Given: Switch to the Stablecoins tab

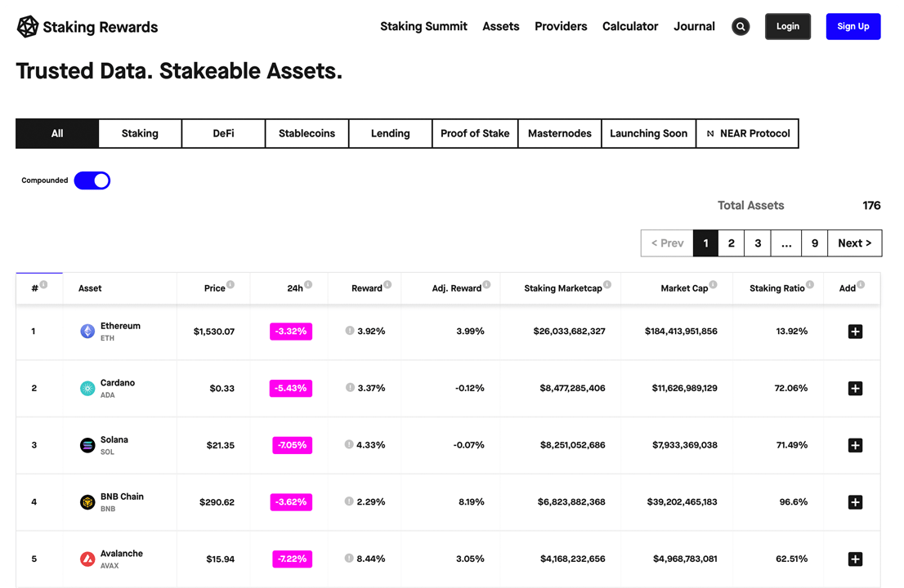Looking at the screenshot, I should coord(307,133).
